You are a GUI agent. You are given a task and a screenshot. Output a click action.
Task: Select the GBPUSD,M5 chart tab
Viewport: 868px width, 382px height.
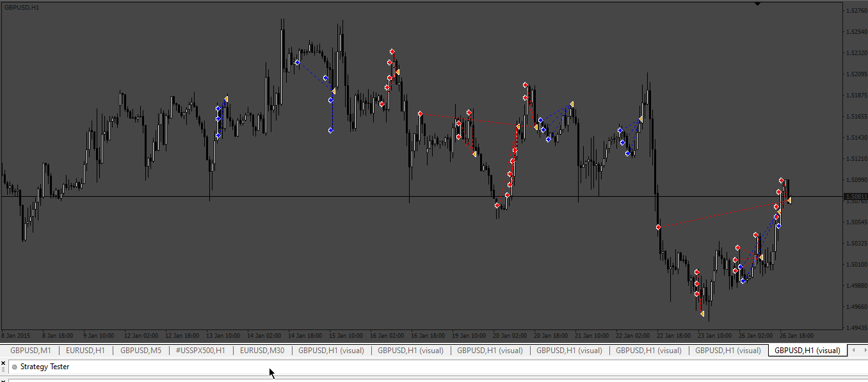tap(140, 351)
